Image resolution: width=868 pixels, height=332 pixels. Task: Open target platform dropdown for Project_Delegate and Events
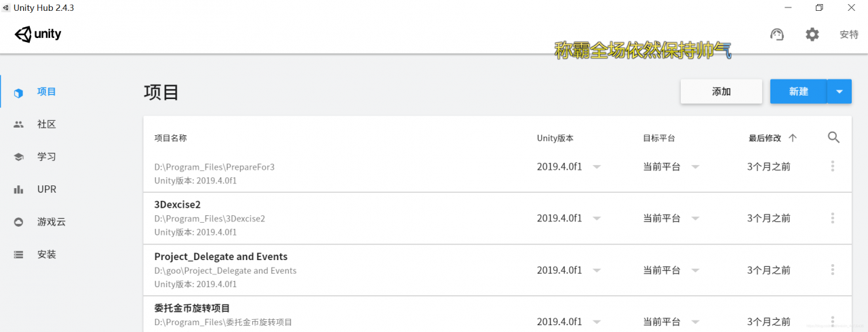[x=695, y=270]
